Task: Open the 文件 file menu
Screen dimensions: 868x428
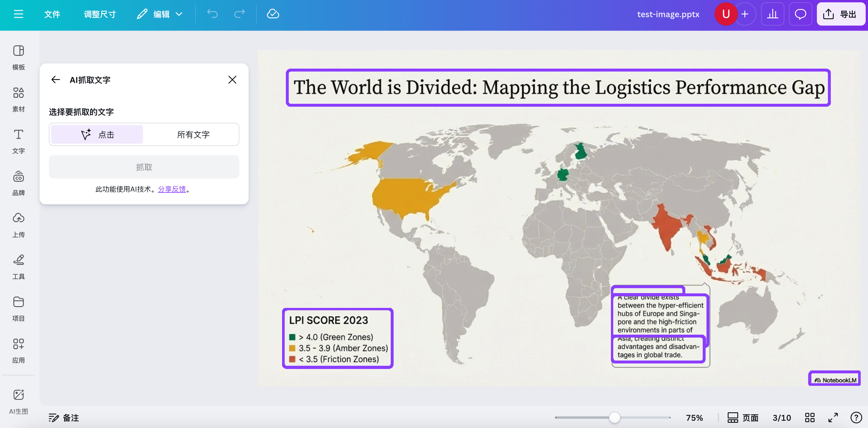Action: pyautogui.click(x=52, y=14)
